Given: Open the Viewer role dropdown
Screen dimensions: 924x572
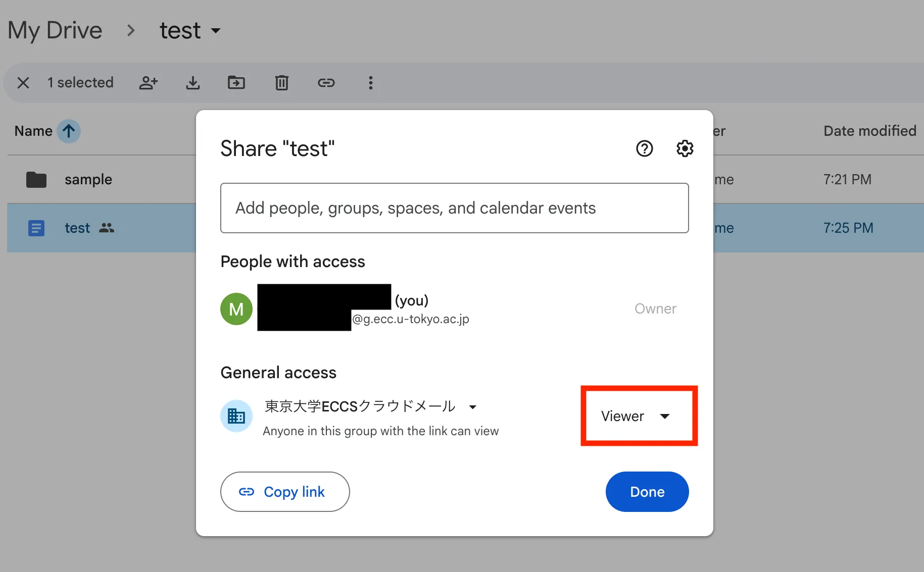Looking at the screenshot, I should pos(636,416).
